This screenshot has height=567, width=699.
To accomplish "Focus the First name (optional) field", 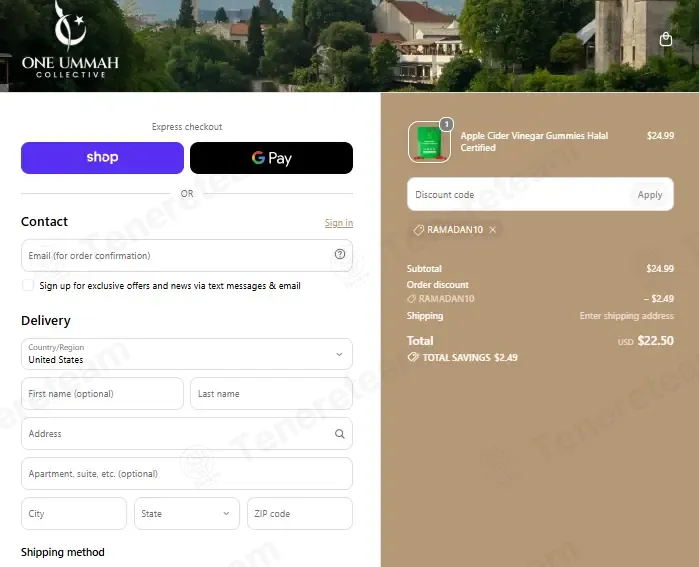I will point(102,394).
